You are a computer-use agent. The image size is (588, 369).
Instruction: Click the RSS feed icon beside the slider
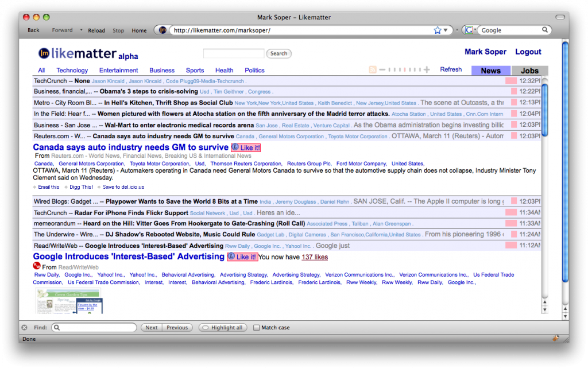372,69
